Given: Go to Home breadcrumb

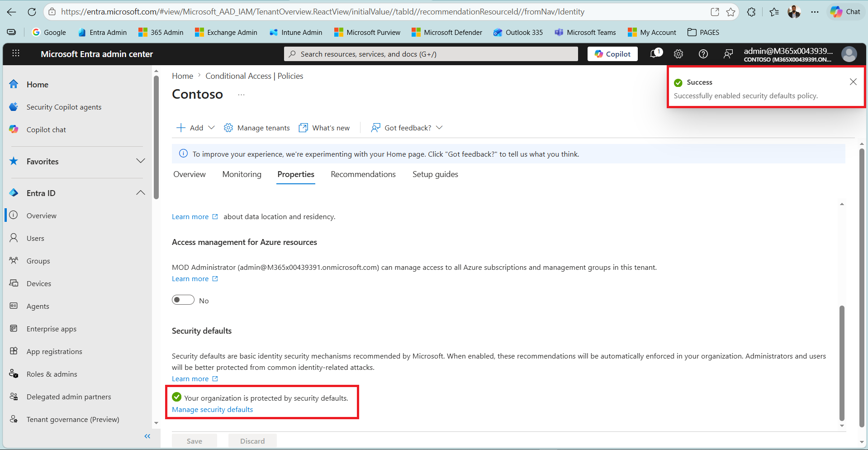Looking at the screenshot, I should (182, 76).
